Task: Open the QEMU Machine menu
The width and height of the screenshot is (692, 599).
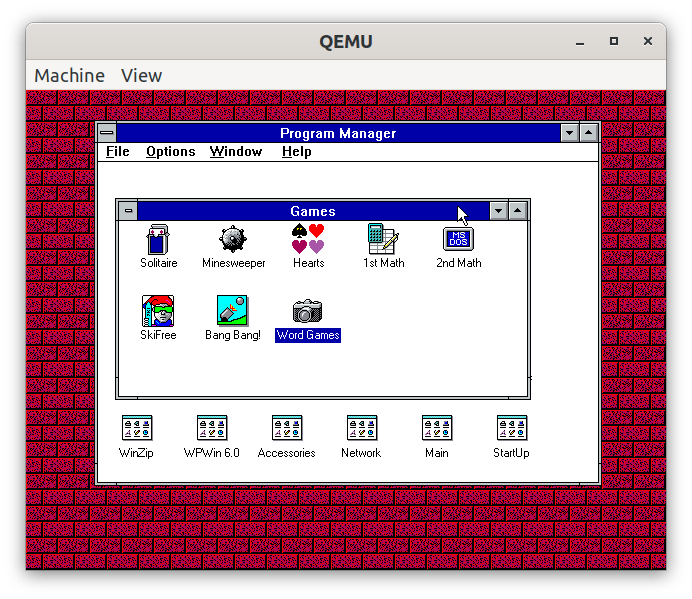Action: coord(70,75)
